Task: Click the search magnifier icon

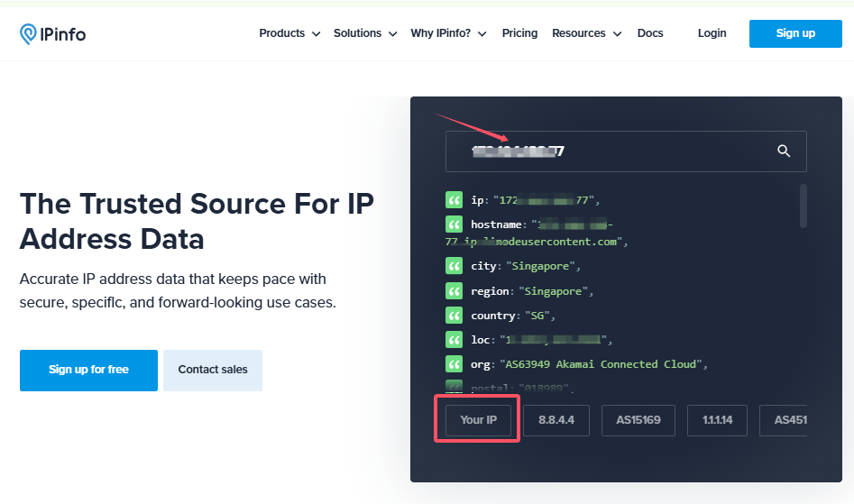Action: [783, 151]
